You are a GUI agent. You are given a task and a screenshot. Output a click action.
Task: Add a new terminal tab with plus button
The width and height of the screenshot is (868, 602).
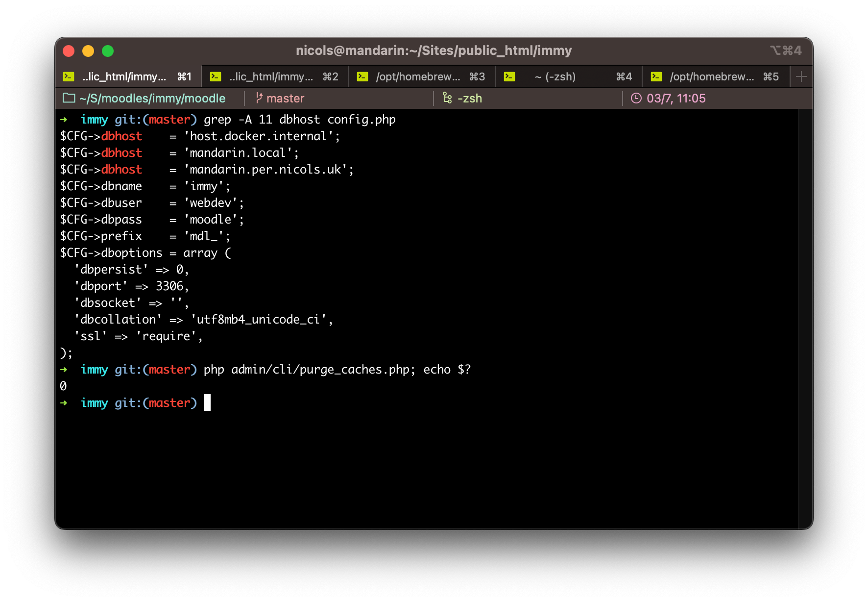[x=801, y=76]
